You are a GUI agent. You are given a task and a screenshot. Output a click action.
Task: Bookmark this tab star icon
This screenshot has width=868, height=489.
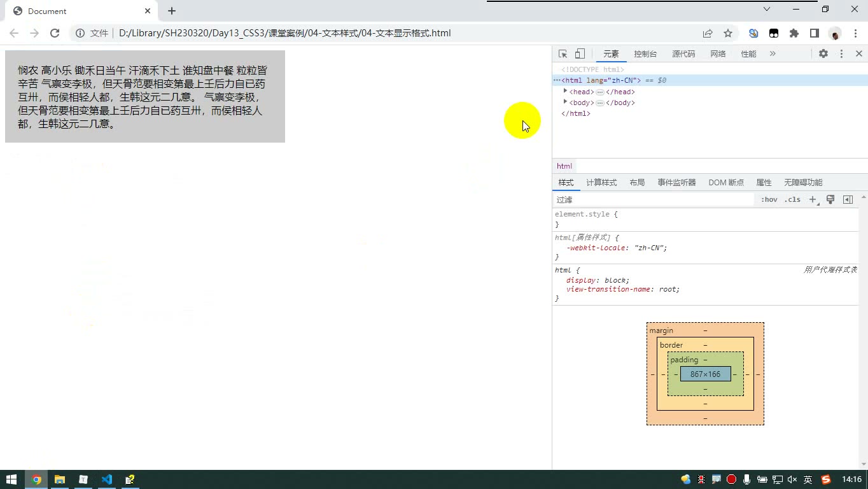[728, 33]
